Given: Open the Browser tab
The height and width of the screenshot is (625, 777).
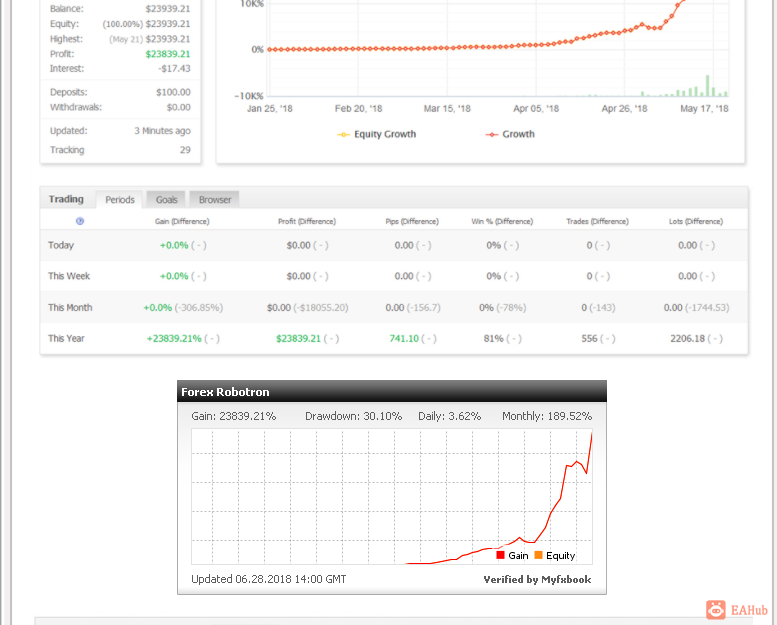Looking at the screenshot, I should coord(215,200).
